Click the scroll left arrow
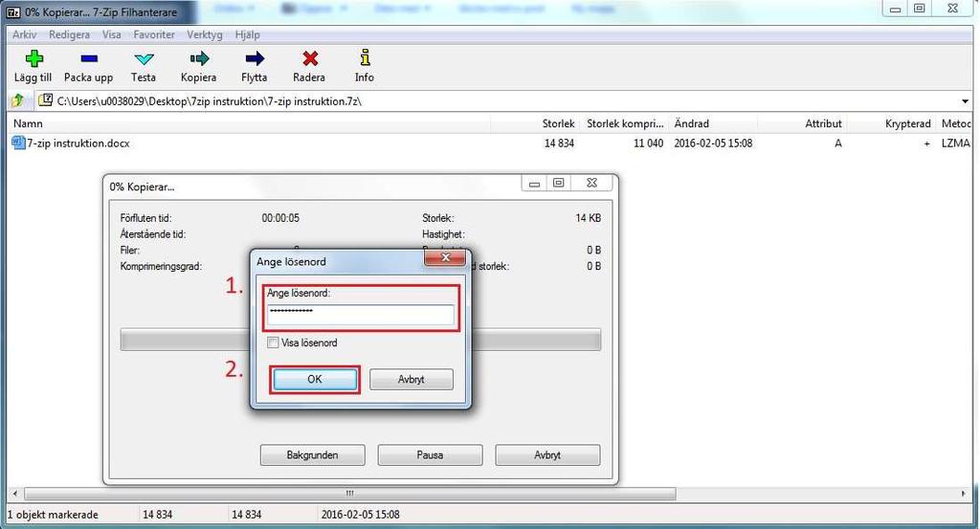 click(15, 494)
